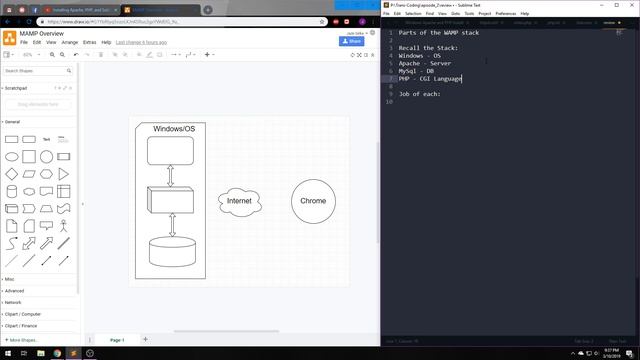Select the actor stick figure shape
The height and width of the screenshot is (360, 640).
point(63,226)
